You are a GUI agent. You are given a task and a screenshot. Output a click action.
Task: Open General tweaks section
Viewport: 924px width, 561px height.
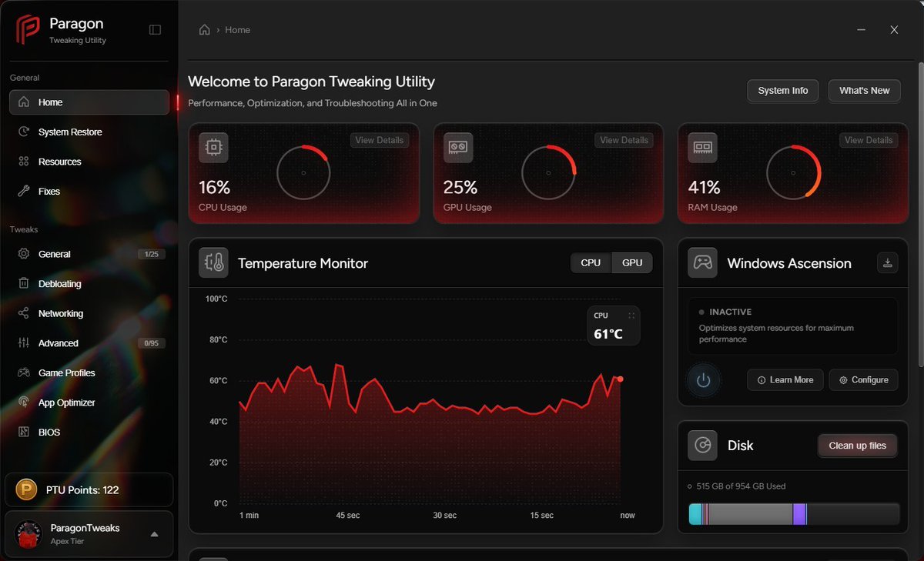click(x=89, y=254)
